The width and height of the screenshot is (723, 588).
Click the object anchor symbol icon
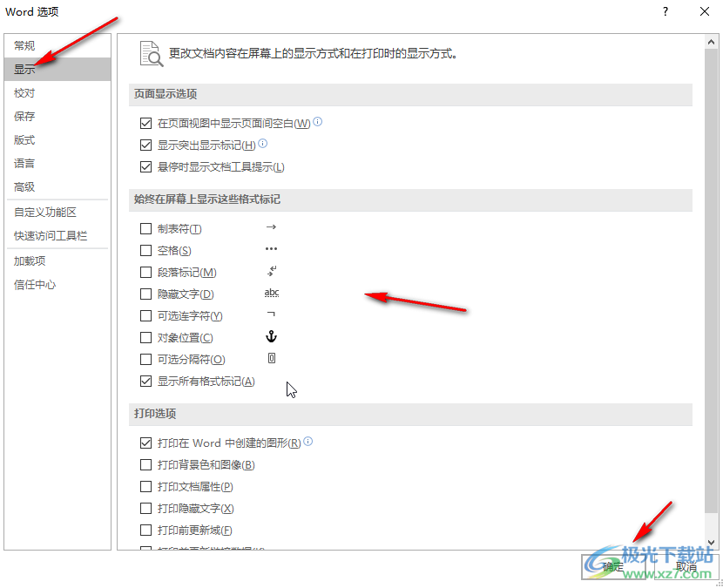tap(271, 336)
